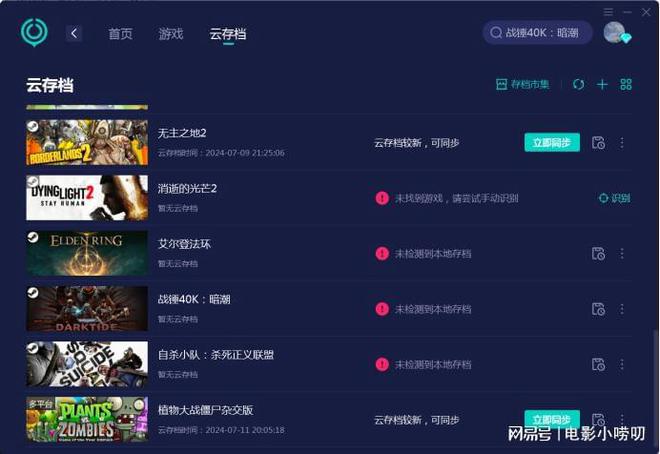Click 识别 link for 消逝的光芒2
Image resolution: width=660 pixels, height=454 pixels.
(614, 198)
